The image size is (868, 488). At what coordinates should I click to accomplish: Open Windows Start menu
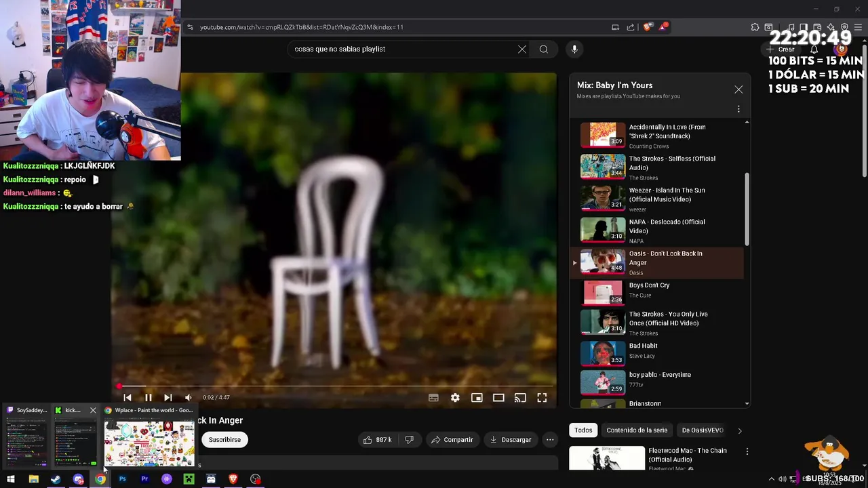11,479
